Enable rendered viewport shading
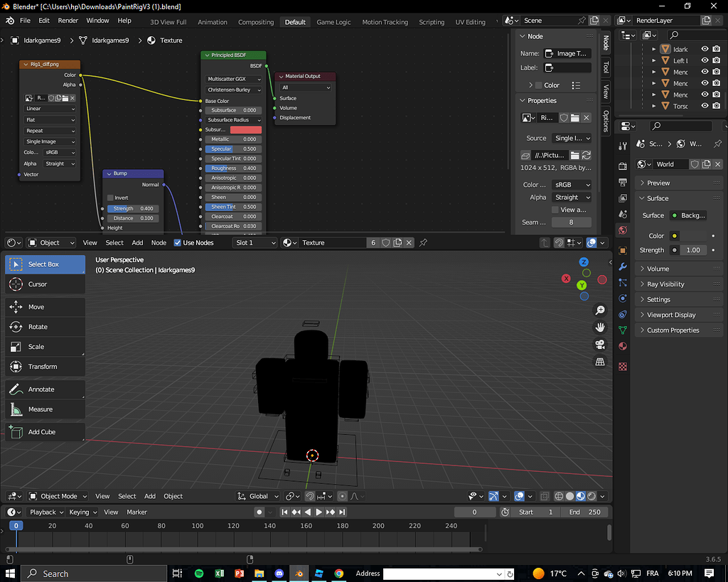Screen dimensions: 728x582 591,496
